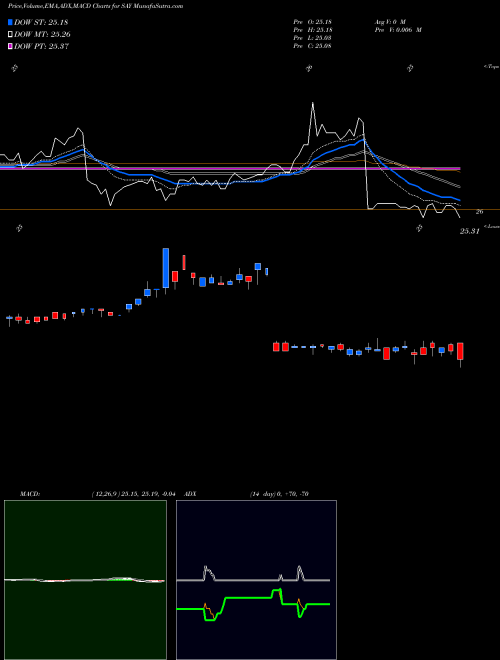Click the chart title mentioning MunafaSutra.com
500x660 pixels.
pyautogui.click(x=95, y=6)
